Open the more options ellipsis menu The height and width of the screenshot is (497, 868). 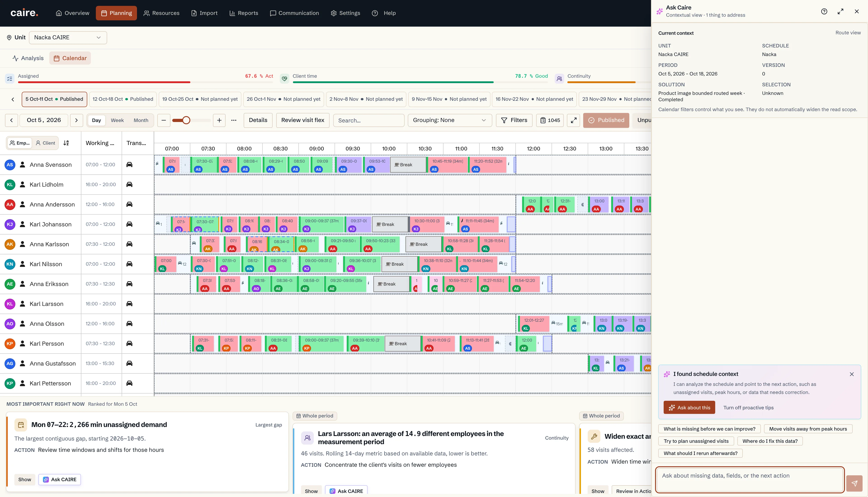pos(234,120)
